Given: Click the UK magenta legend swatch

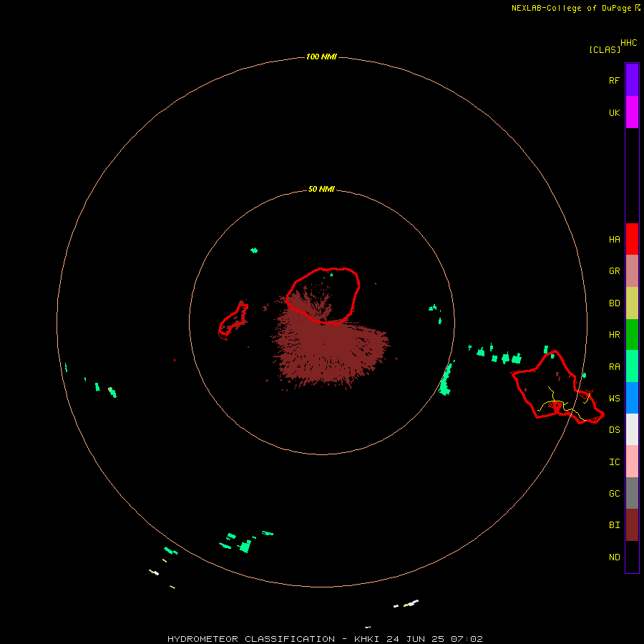Looking at the screenshot, I should (632, 112).
